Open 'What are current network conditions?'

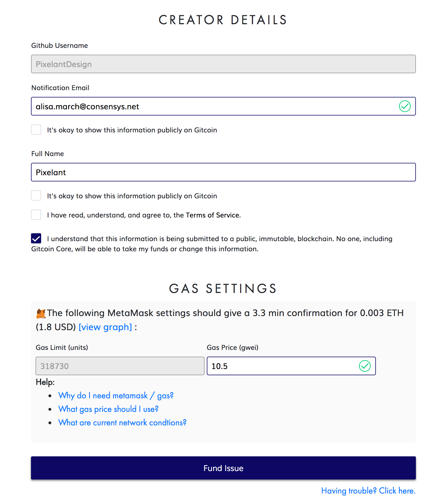(x=122, y=423)
